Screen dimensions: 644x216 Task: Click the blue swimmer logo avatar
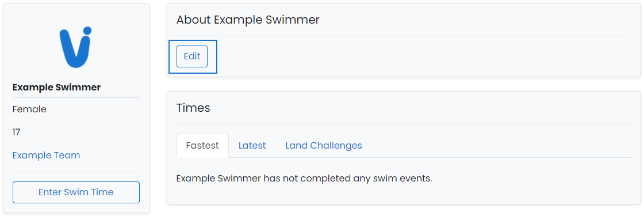[75, 47]
